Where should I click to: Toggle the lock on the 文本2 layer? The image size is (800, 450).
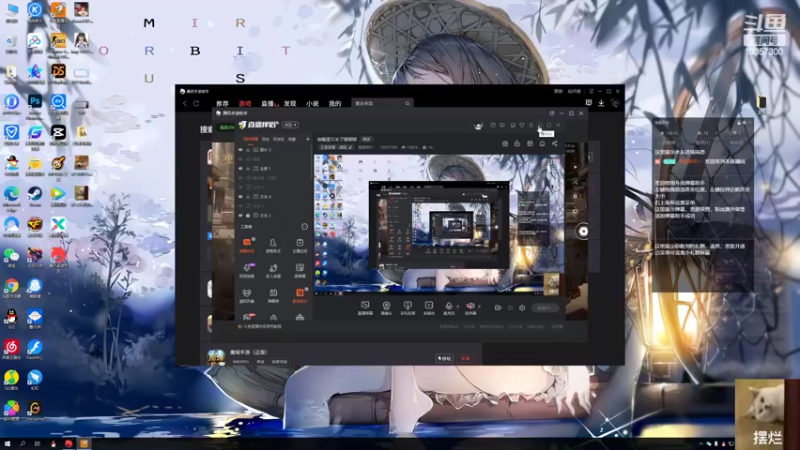[x=248, y=215]
